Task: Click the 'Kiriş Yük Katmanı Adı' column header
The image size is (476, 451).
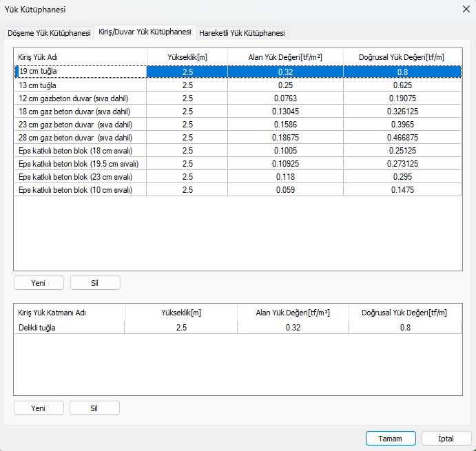Action: point(70,313)
